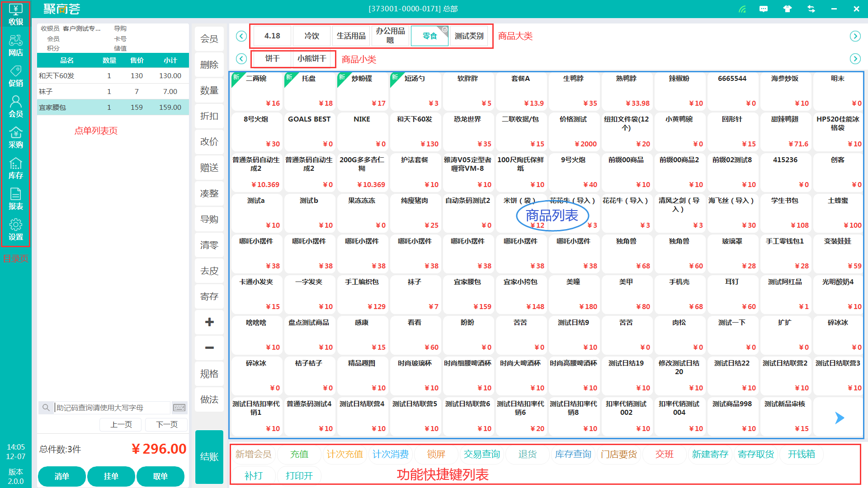Click the switch arrows icon in title bar
The width and height of the screenshot is (868, 488).
coord(811,9)
